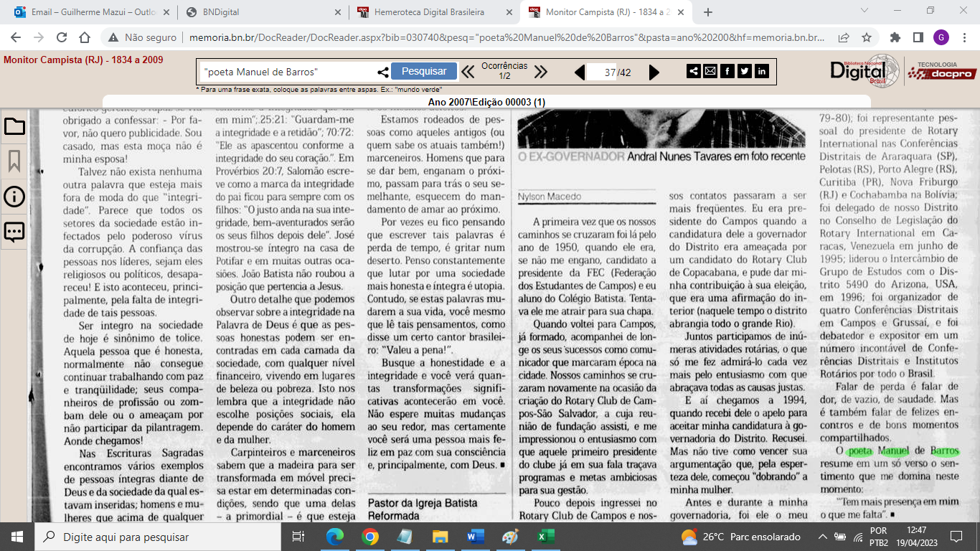The width and height of the screenshot is (980, 551).
Task: Click the "Não seguro" site security warning
Action: point(142,38)
